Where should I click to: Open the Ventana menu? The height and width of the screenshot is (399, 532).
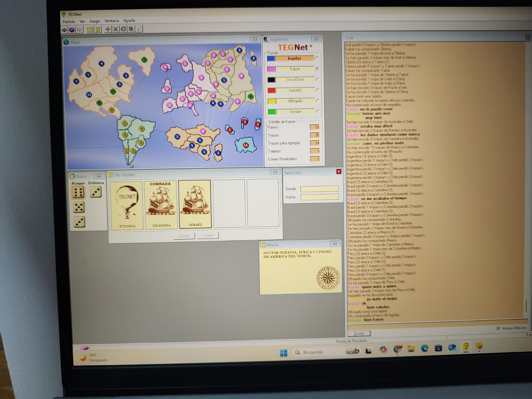point(112,21)
